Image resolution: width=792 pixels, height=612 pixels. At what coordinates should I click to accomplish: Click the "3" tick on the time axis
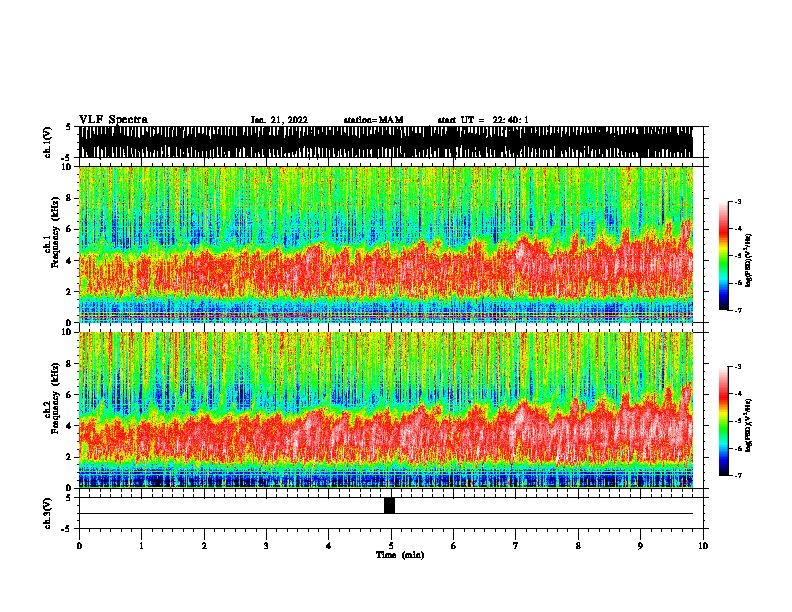(266, 546)
